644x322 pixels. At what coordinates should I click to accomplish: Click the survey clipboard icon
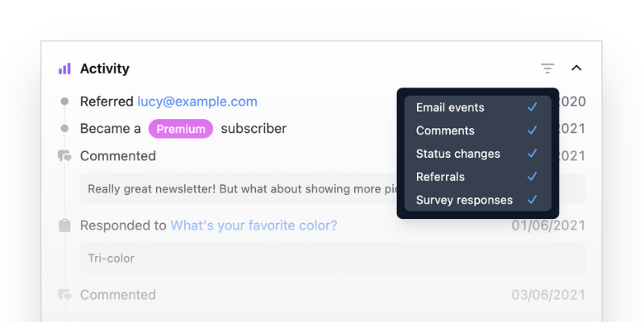point(64,225)
